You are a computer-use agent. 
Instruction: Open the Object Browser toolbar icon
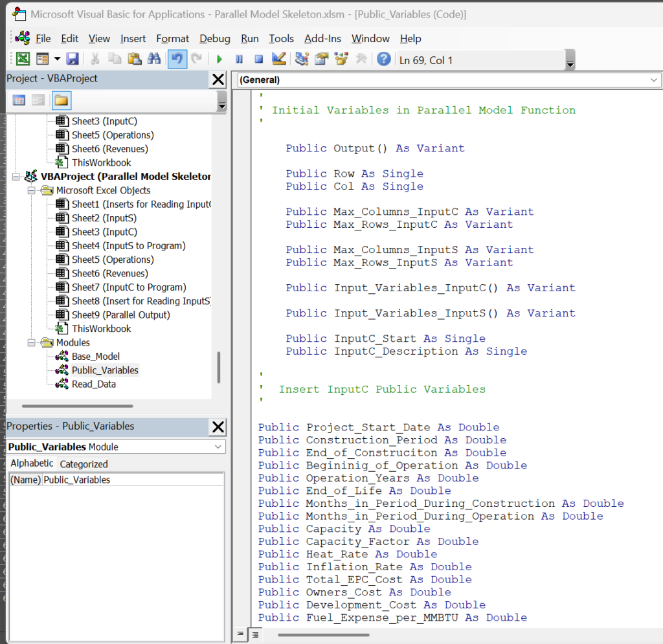341,59
